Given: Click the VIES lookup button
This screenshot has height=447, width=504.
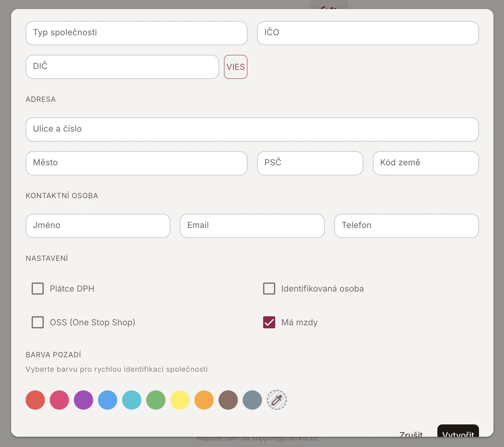Looking at the screenshot, I should [236, 67].
